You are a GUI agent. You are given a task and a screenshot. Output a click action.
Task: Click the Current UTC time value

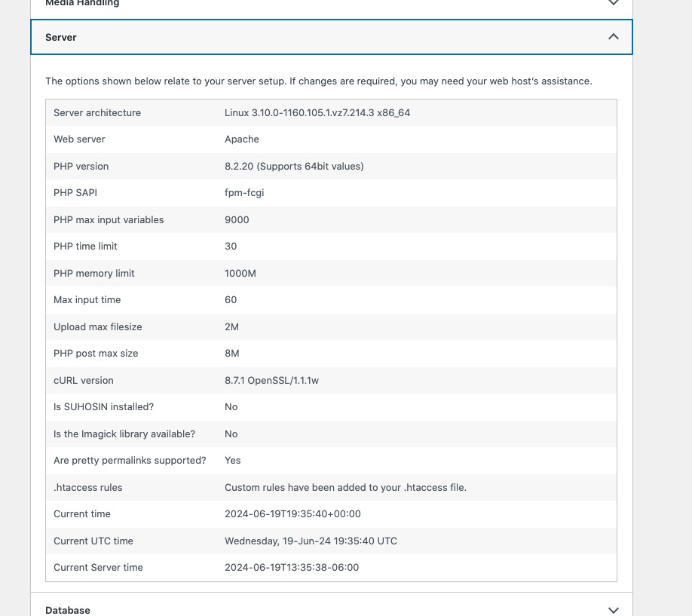click(311, 541)
